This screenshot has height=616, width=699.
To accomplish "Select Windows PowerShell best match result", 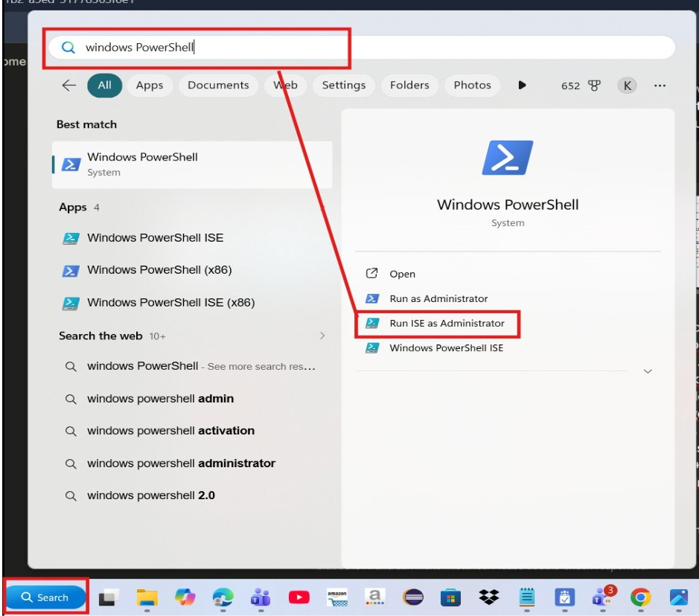I will pyautogui.click(x=192, y=164).
